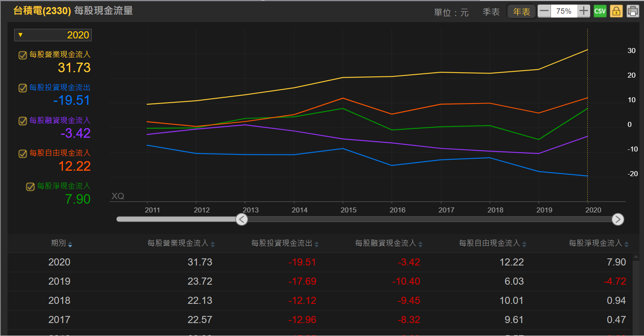Viewport: 644px width, 336px height.
Task: Click the 每股投資現金流出 column header
Action: click(x=282, y=243)
